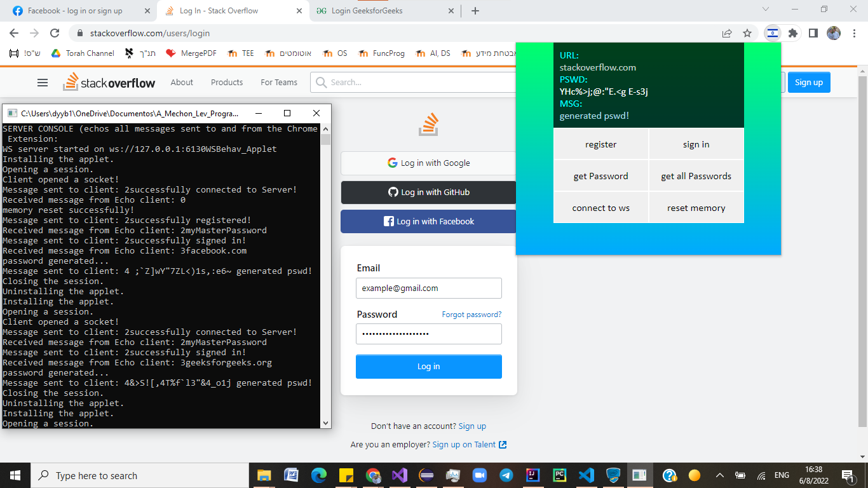Open Chrome tab search dropdown
This screenshot has width=868, height=488.
tap(766, 10)
